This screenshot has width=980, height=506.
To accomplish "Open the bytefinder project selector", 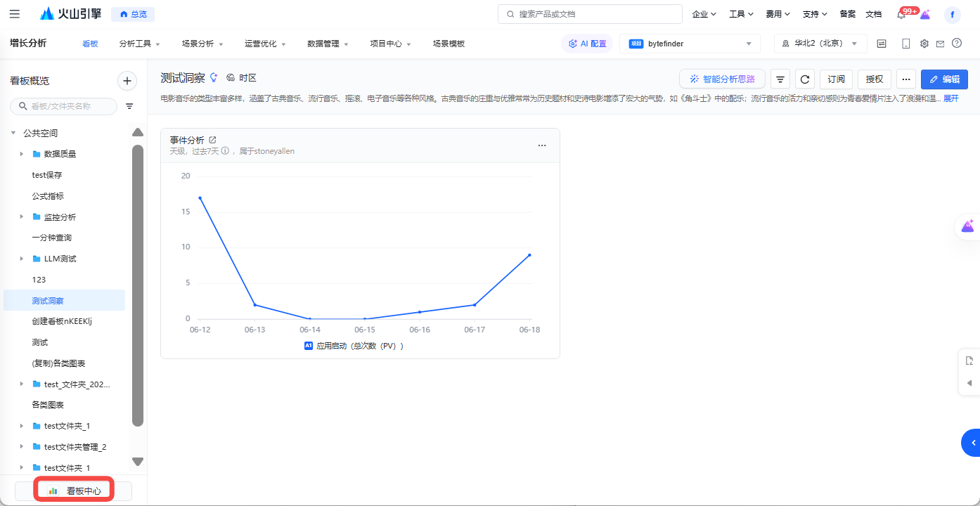I will pyautogui.click(x=690, y=44).
